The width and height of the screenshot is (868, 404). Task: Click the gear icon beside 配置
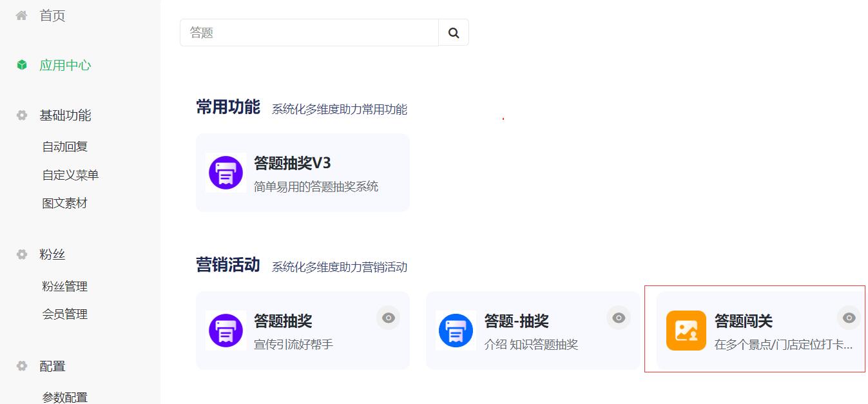click(22, 366)
